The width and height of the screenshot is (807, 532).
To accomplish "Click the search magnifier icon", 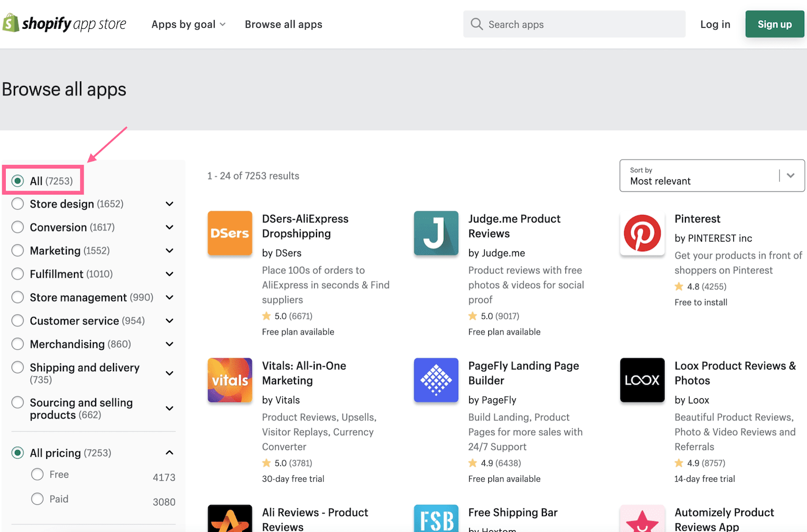I will (x=477, y=24).
